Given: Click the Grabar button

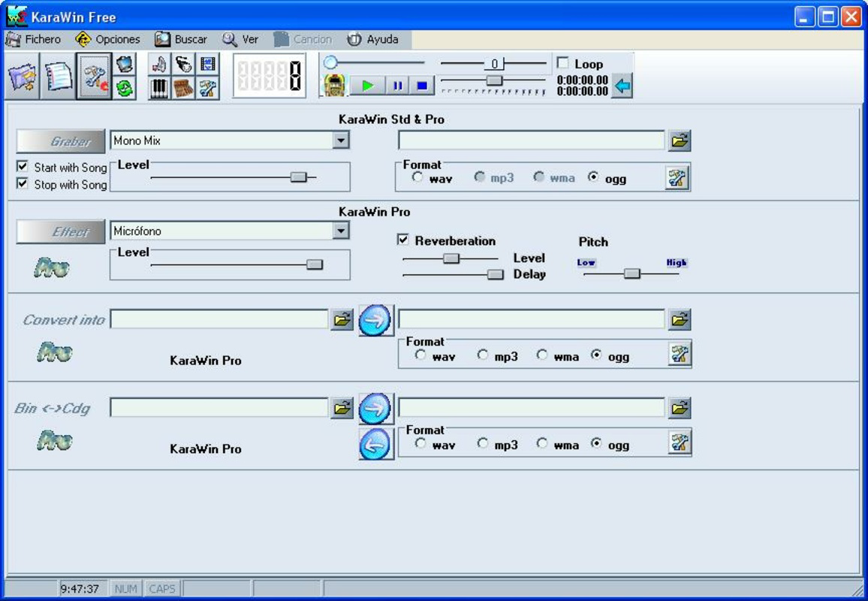Looking at the screenshot, I should [60, 142].
